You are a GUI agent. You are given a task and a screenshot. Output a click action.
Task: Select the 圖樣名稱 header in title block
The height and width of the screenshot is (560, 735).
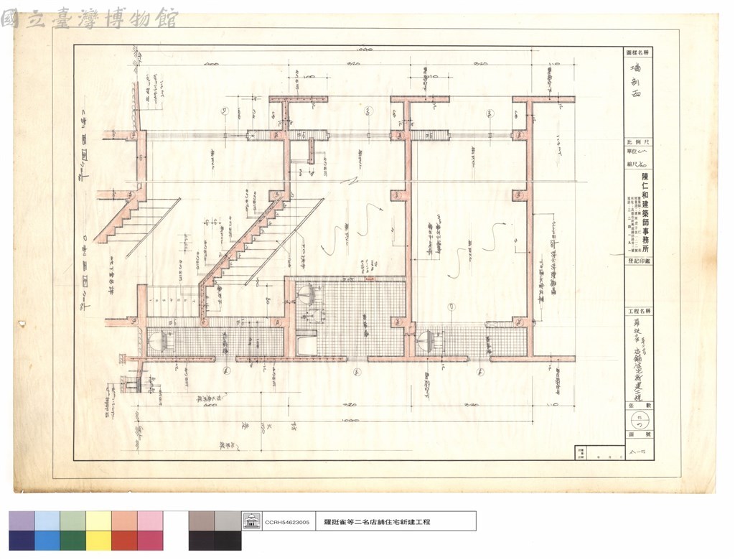pos(638,52)
